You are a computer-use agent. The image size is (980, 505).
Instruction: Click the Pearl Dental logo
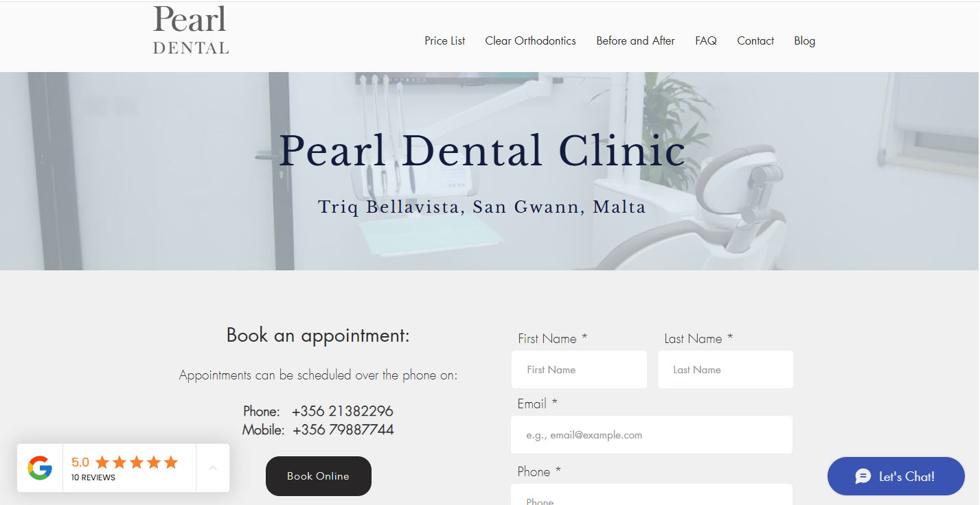(x=191, y=30)
